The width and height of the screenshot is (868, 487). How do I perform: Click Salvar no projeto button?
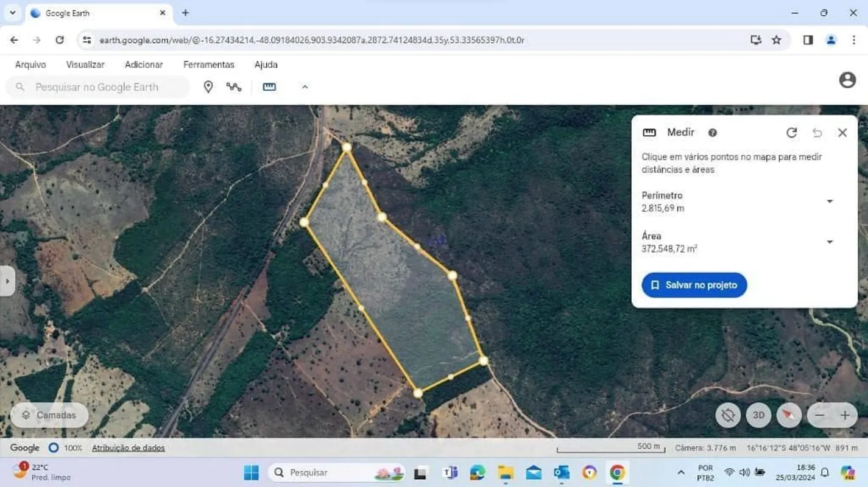click(x=694, y=285)
